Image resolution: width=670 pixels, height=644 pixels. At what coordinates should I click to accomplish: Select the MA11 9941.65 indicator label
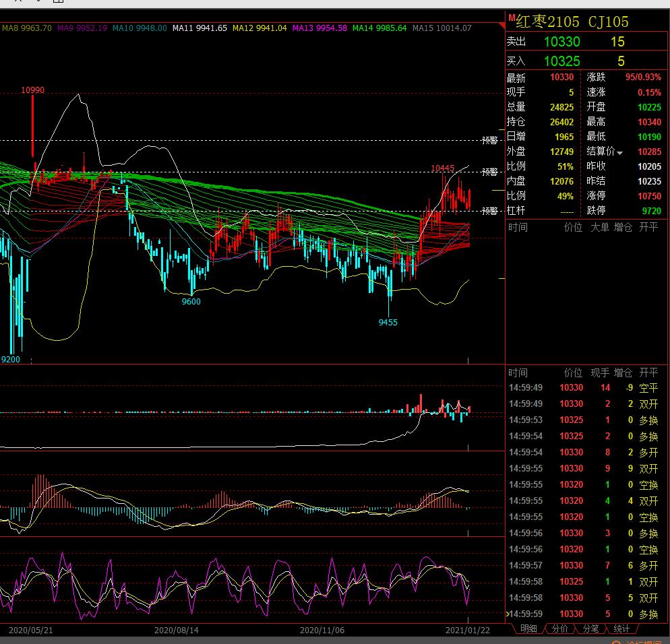pos(200,28)
